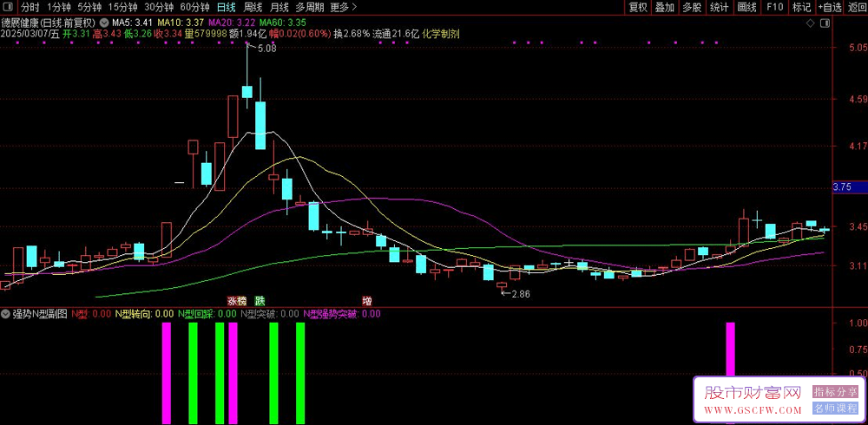Switch to the 周线 weekly tab

[x=253, y=7]
